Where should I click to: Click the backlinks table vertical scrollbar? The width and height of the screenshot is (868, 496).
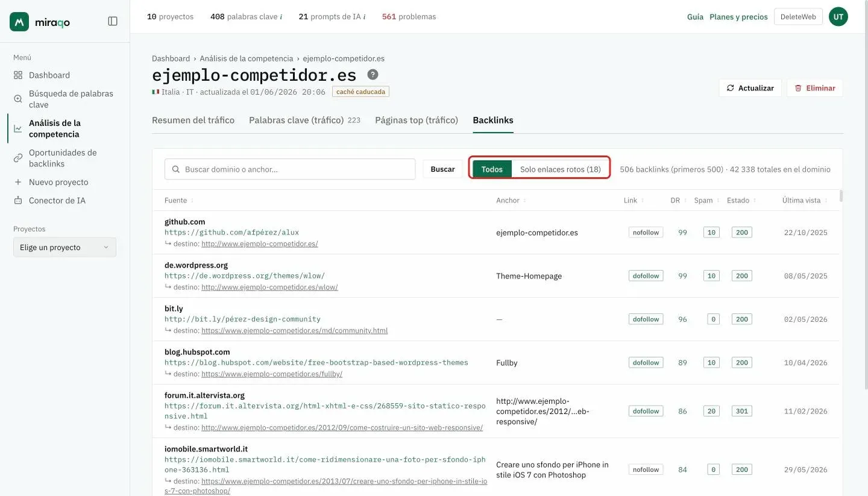pos(841,196)
